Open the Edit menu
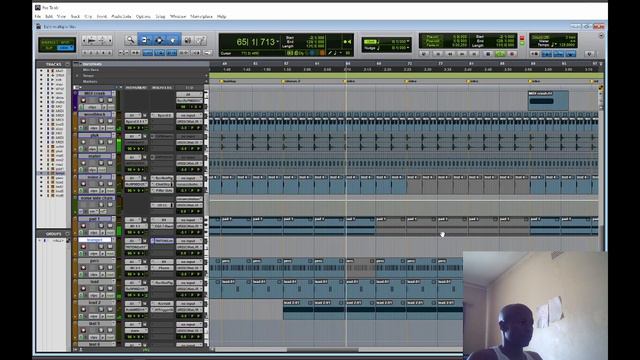 (x=49, y=16)
